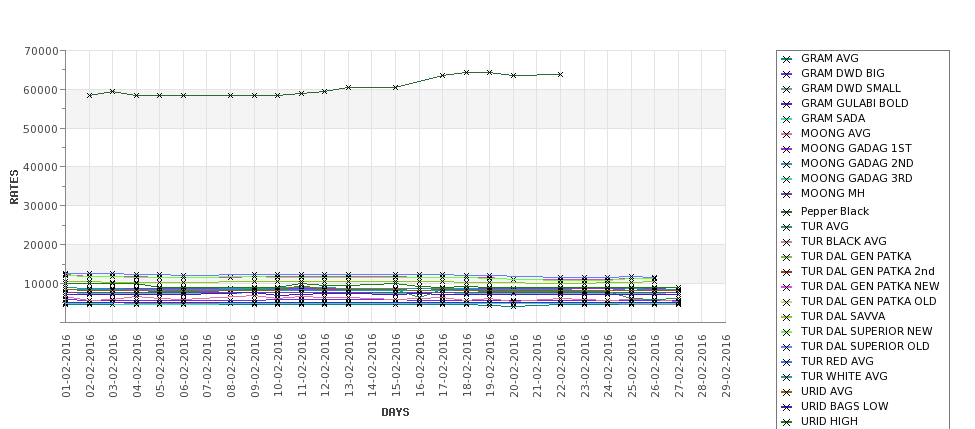Click the MOONG GADAG 2ND legend marker
This screenshot has width=975, height=429.
point(787,164)
